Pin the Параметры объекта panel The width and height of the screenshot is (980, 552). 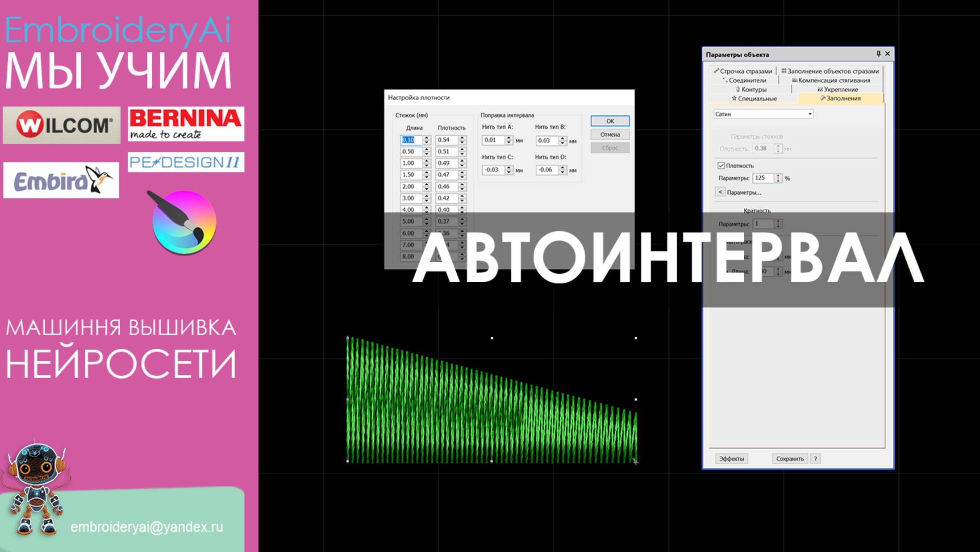[x=878, y=54]
